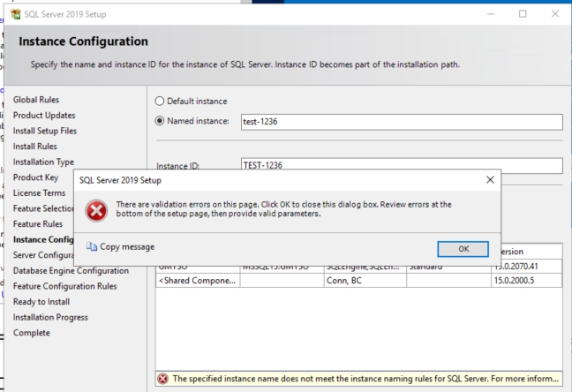
Task: Open the Global Rules step
Action: click(42, 100)
